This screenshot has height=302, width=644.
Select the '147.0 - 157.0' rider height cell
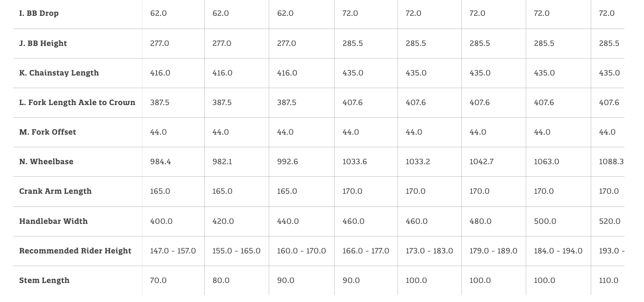(x=173, y=251)
